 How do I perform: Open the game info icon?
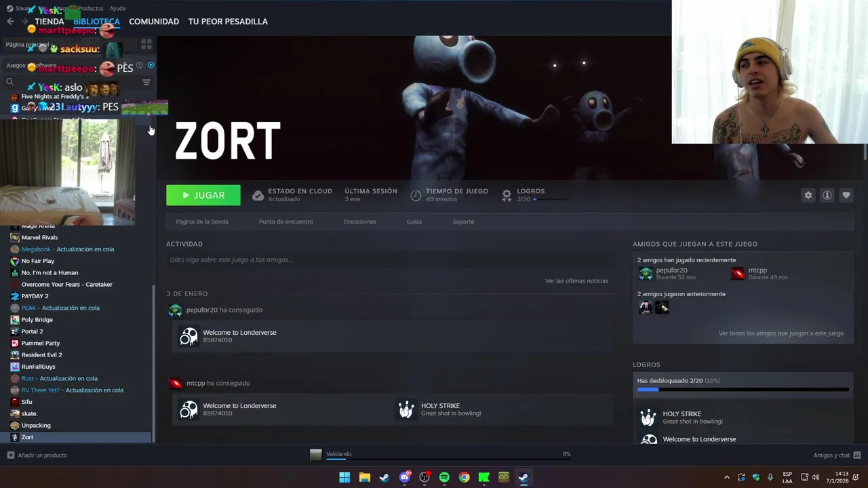[827, 195]
